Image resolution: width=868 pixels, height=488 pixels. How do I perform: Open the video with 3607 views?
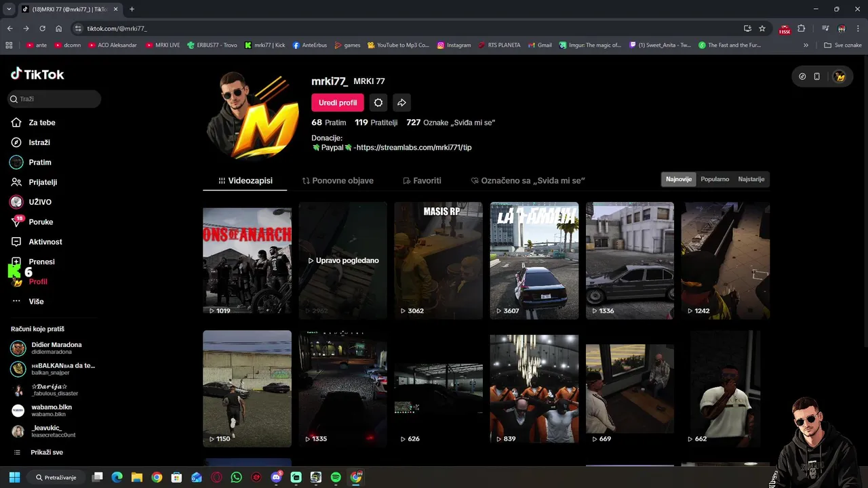coord(534,260)
